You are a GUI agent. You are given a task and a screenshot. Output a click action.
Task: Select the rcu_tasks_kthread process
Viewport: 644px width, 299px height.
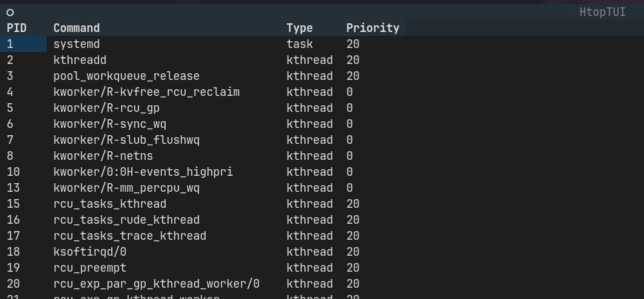point(110,204)
